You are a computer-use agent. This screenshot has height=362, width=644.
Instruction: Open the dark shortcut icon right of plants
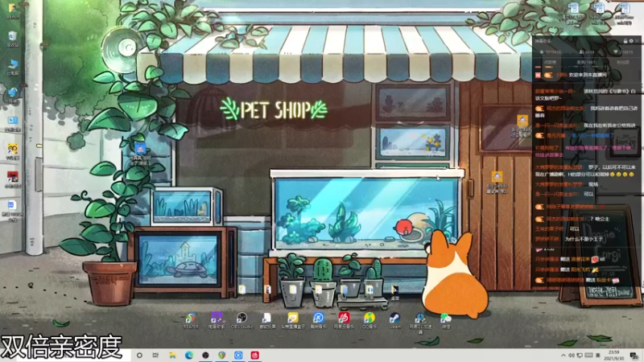pyautogui.click(x=394, y=292)
